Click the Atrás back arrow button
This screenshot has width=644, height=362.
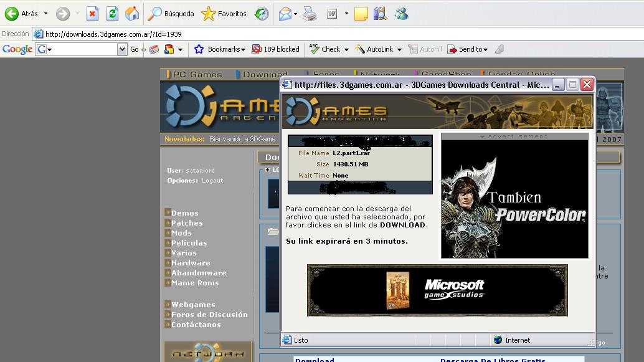click(21, 14)
